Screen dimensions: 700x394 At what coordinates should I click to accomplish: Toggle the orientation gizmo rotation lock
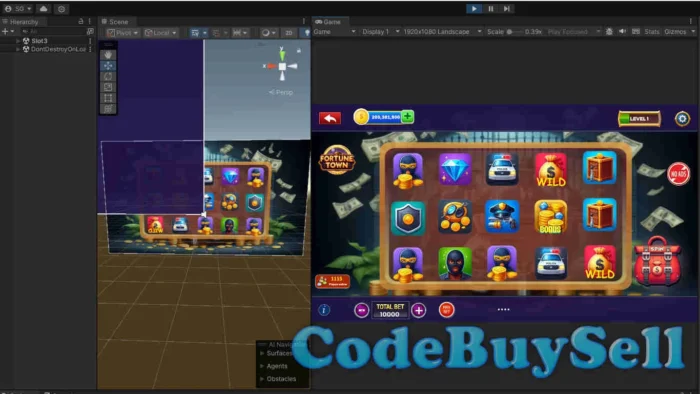(x=299, y=51)
